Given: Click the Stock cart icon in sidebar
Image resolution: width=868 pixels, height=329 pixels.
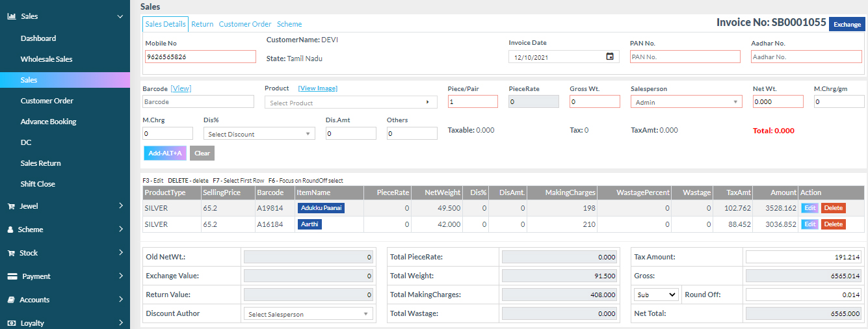Looking at the screenshot, I should pos(11,253).
